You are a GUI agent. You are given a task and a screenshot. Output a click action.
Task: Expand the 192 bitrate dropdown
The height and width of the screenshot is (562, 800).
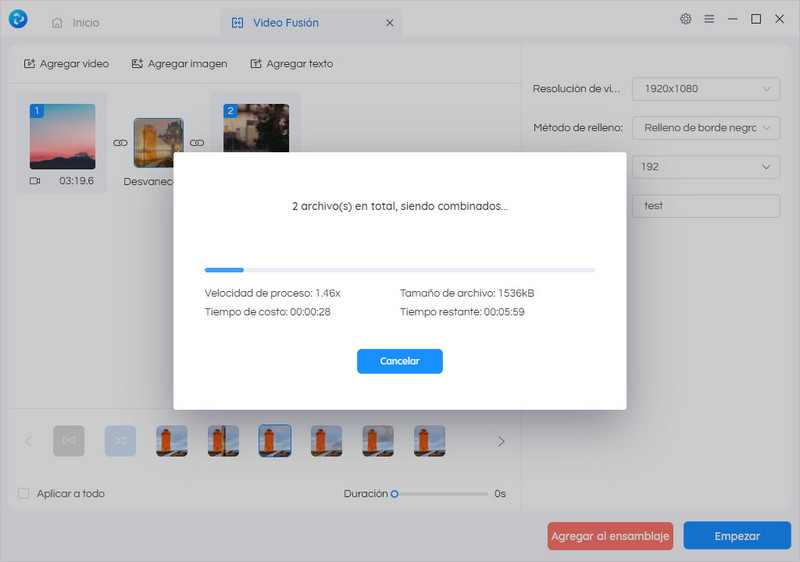pos(705,167)
